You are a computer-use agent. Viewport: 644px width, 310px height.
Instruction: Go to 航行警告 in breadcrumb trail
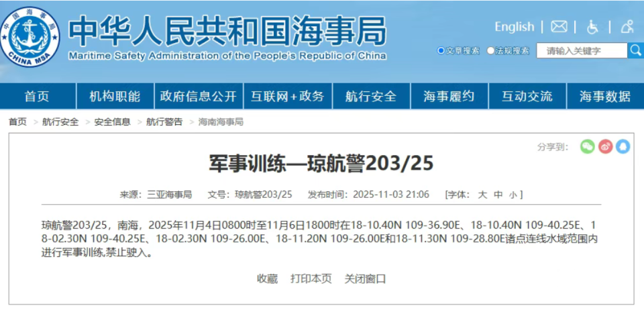164,122
